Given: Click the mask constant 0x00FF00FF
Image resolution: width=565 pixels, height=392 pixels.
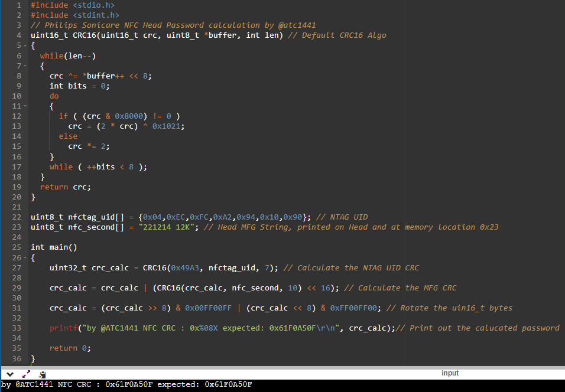Looking at the screenshot, I should pos(208,308).
